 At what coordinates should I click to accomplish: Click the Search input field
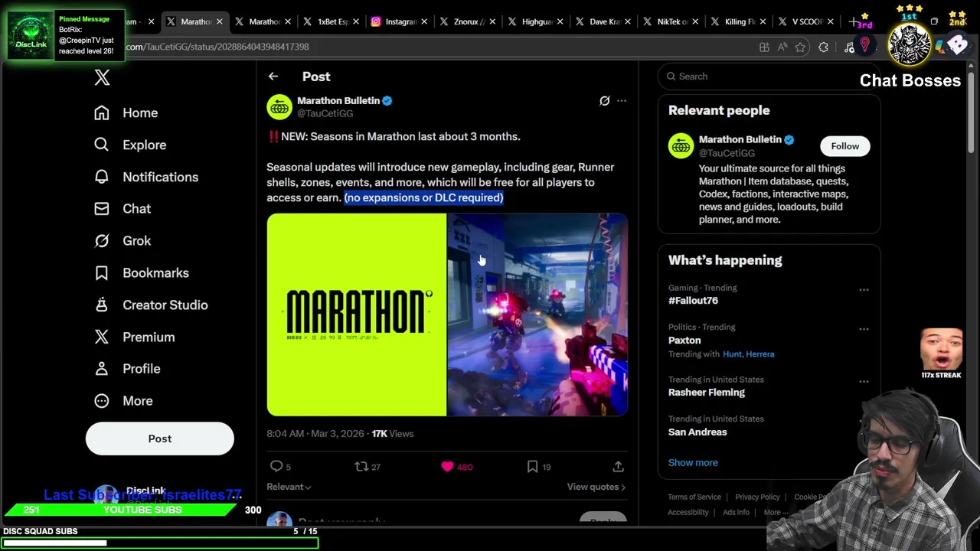[x=768, y=77]
